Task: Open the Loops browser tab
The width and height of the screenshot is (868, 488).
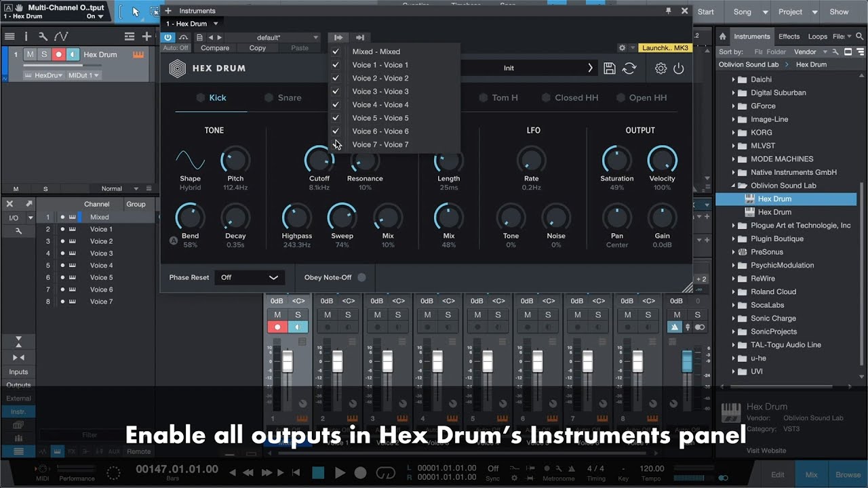Action: (x=818, y=37)
